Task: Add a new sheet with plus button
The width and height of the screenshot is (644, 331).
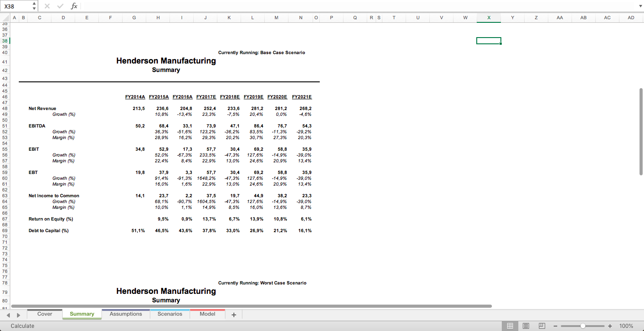Action: [x=233, y=314]
